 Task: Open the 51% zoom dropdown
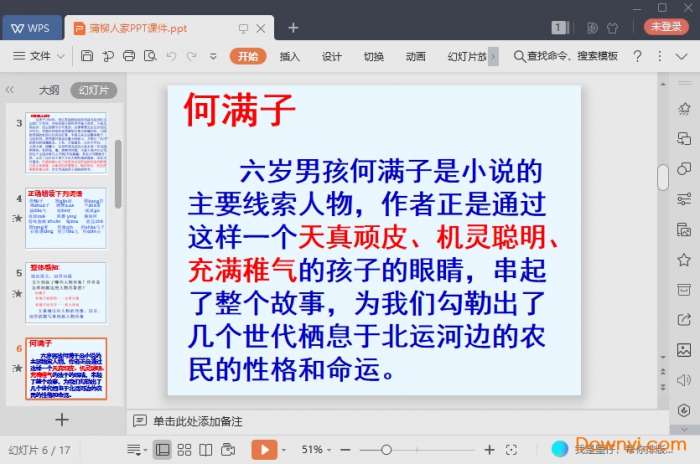click(x=316, y=449)
